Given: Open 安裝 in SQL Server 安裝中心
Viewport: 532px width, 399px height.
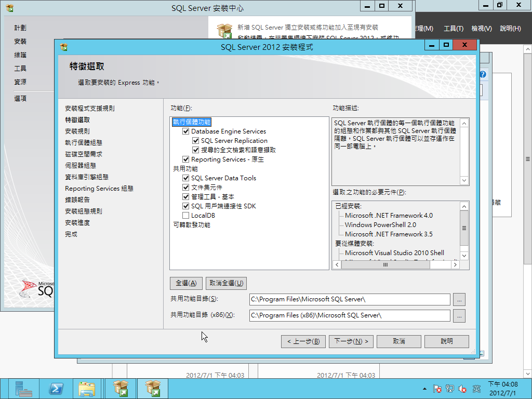Looking at the screenshot, I should pos(20,42).
